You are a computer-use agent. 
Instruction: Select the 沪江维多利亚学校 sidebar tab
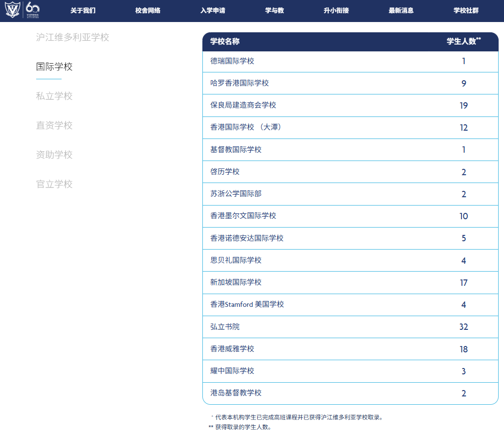coord(73,37)
